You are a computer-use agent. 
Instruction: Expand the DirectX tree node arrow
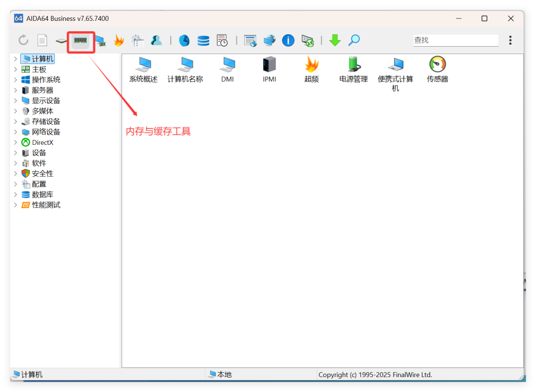15,142
